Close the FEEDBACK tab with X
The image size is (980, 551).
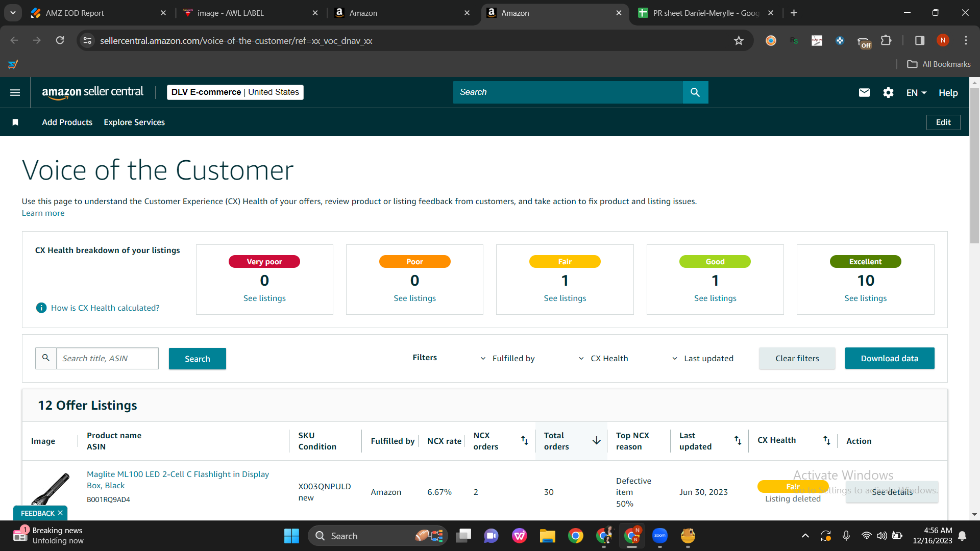point(60,513)
